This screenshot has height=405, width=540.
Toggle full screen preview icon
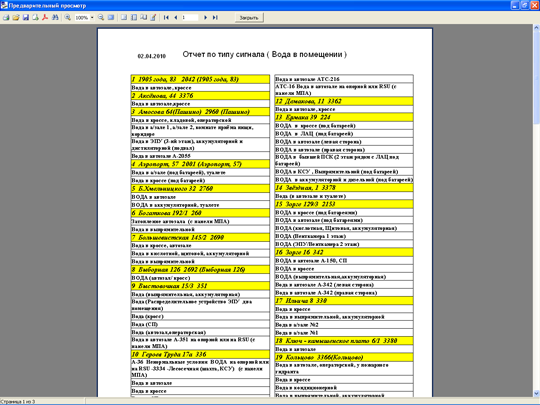(x=111, y=17)
